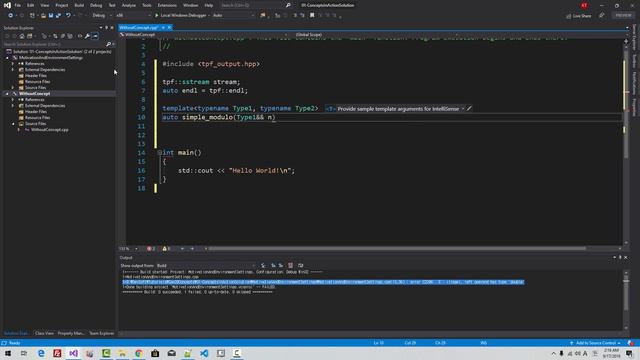Click the feedback icon next to Live Share

tap(602, 16)
